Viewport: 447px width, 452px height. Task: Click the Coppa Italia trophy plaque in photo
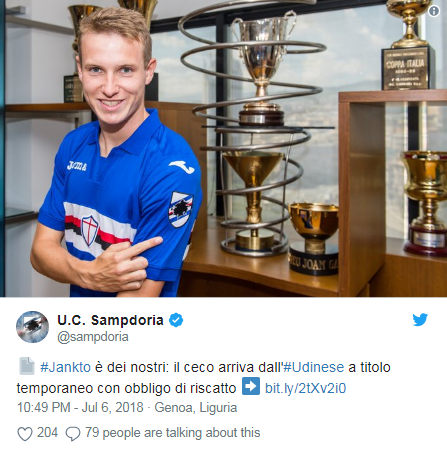406,69
